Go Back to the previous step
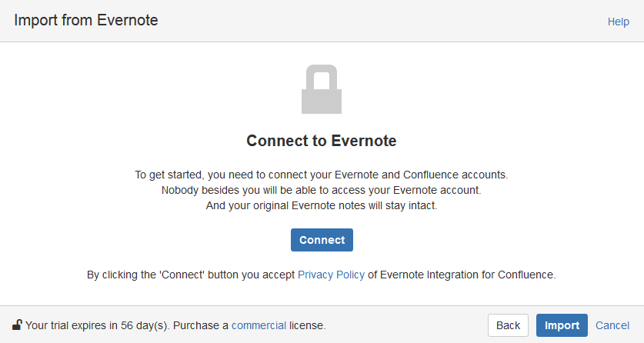The width and height of the screenshot is (644, 343). tap(508, 325)
